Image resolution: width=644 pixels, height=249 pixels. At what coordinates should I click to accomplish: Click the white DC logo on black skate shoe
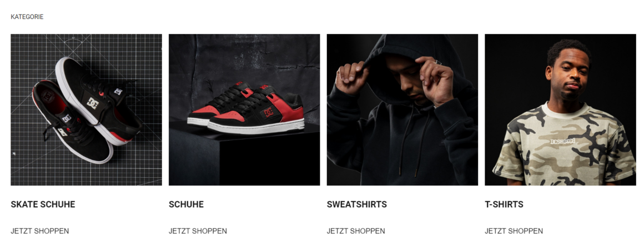click(93, 103)
